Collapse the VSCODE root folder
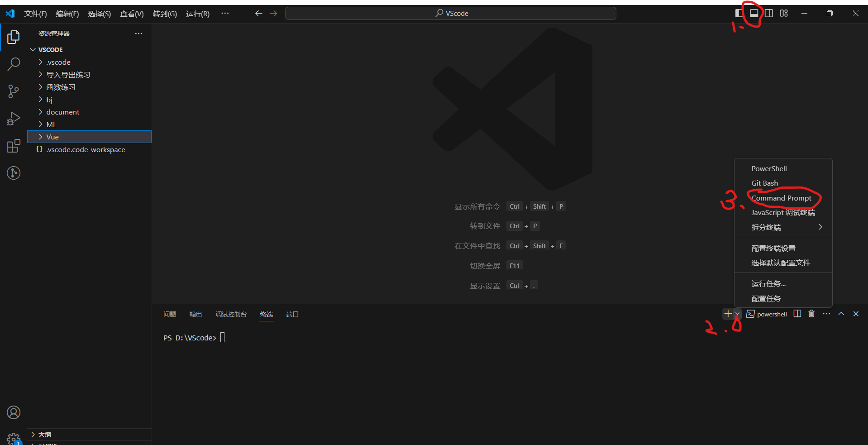Viewport: 868px width, 445px height. click(89, 50)
